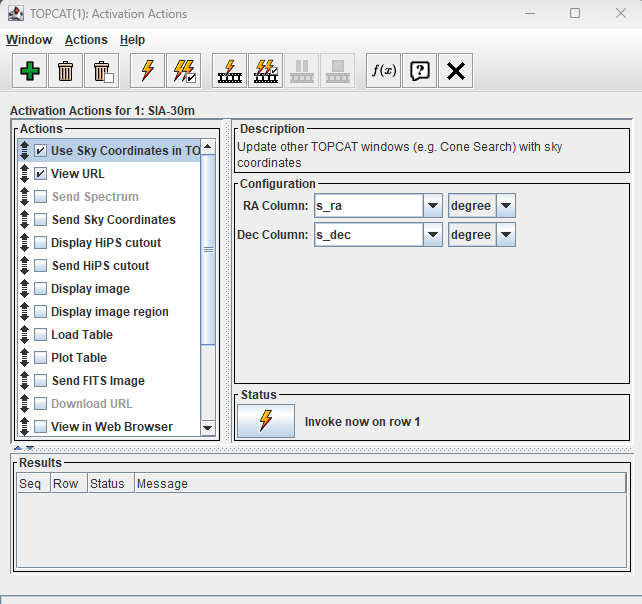Click the reorder handle for Use Sky Coordinates

[x=25, y=151]
